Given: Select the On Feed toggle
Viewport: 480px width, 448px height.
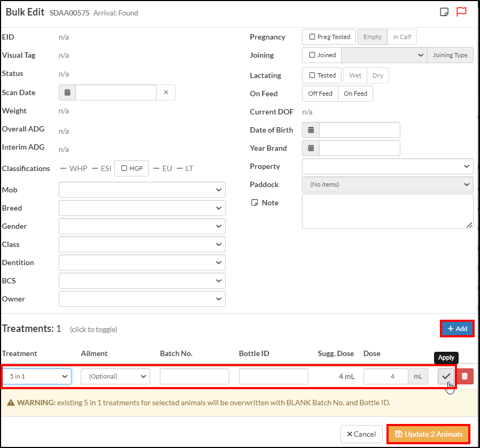Looking at the screenshot, I should click(355, 93).
